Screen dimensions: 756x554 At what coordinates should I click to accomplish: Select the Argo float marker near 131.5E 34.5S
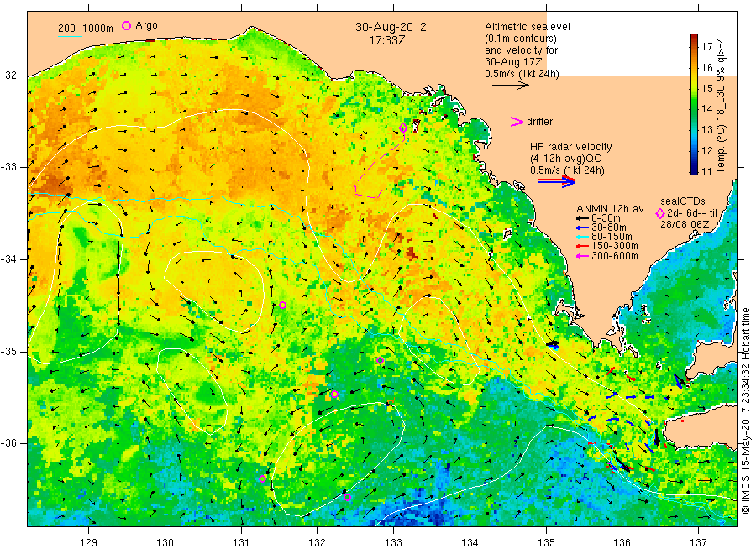tap(282, 305)
